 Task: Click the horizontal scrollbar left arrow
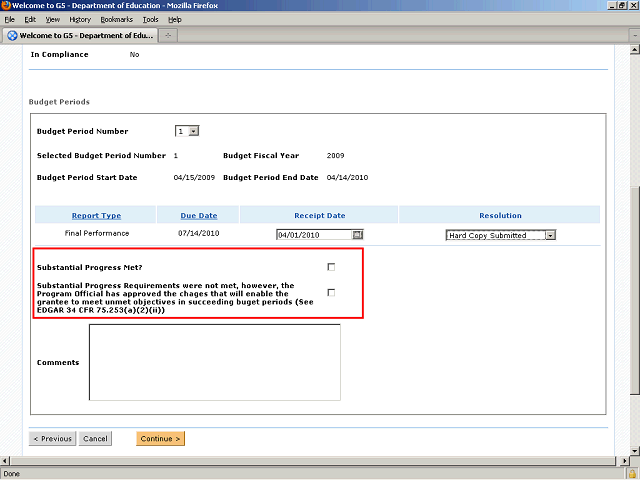[x=4, y=461]
